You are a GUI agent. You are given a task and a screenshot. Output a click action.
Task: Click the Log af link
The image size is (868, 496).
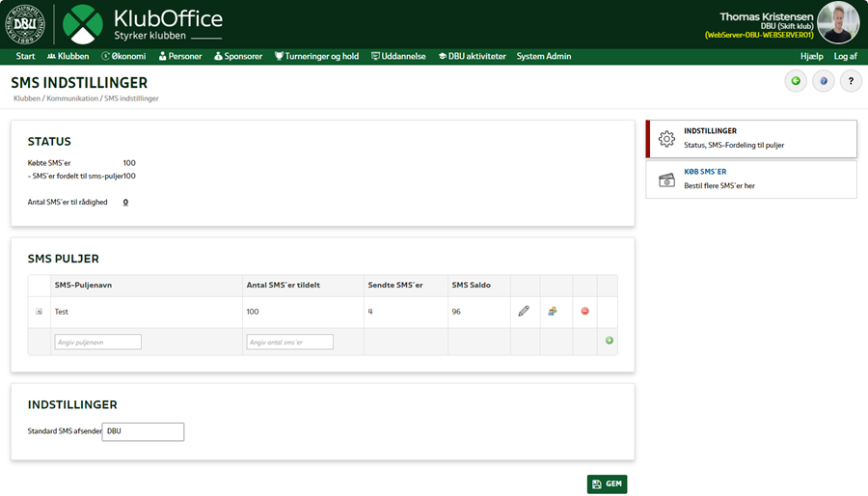coord(845,56)
